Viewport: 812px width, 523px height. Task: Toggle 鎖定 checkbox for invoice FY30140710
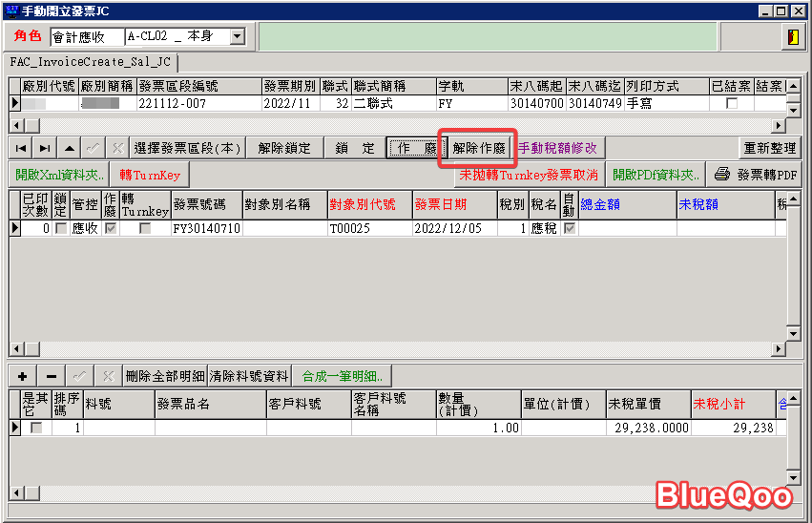coord(61,229)
